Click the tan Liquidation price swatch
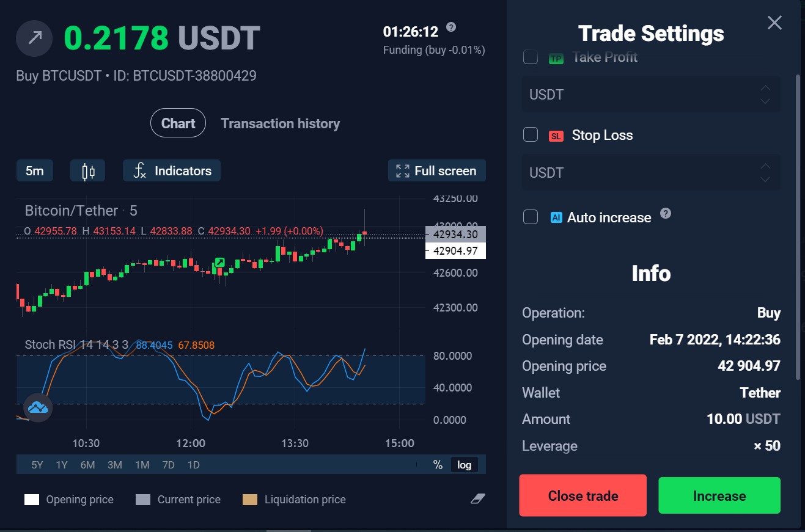The height and width of the screenshot is (532, 805). coord(250,500)
